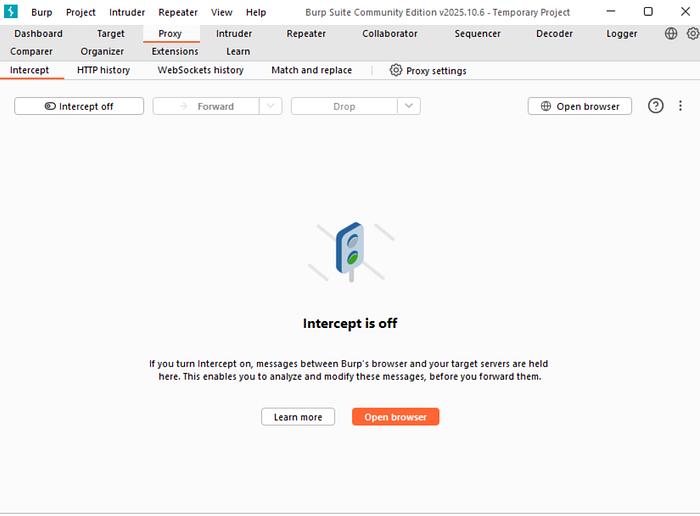Open the HTTP history sub-tab

click(104, 71)
